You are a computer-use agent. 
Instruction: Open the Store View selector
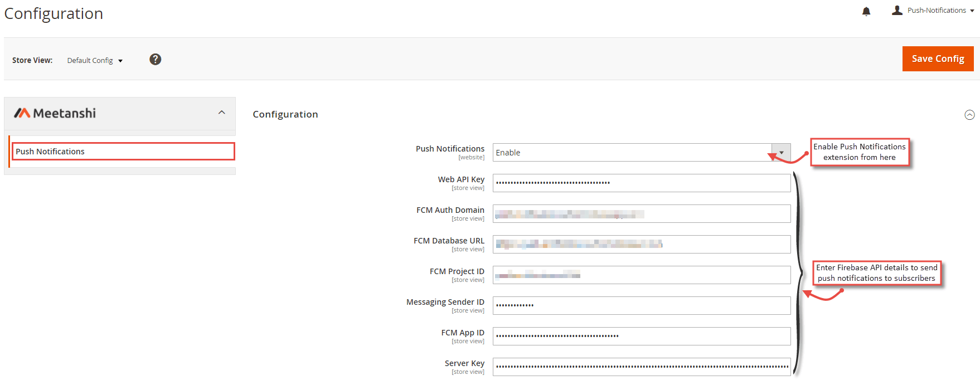tap(94, 60)
